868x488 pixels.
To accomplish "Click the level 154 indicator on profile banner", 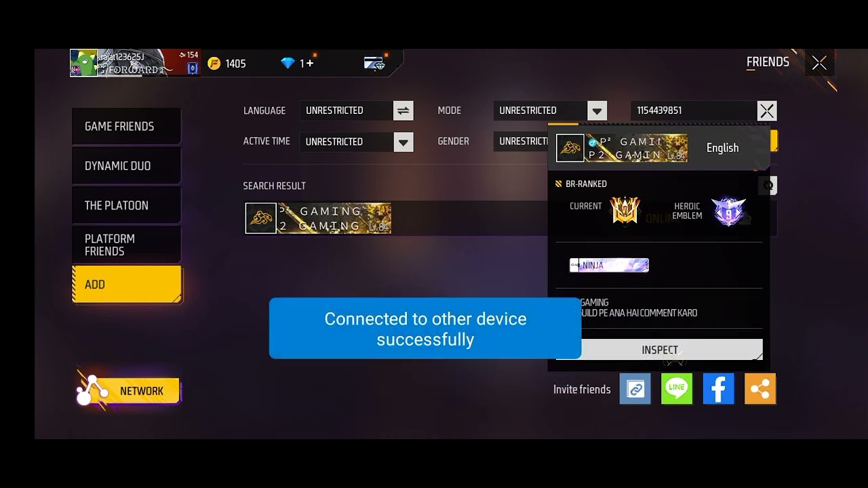I will (189, 55).
